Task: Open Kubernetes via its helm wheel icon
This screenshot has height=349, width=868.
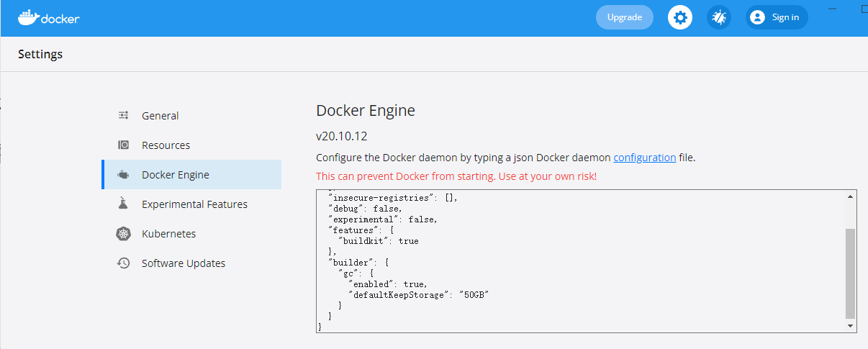Action: click(x=123, y=234)
